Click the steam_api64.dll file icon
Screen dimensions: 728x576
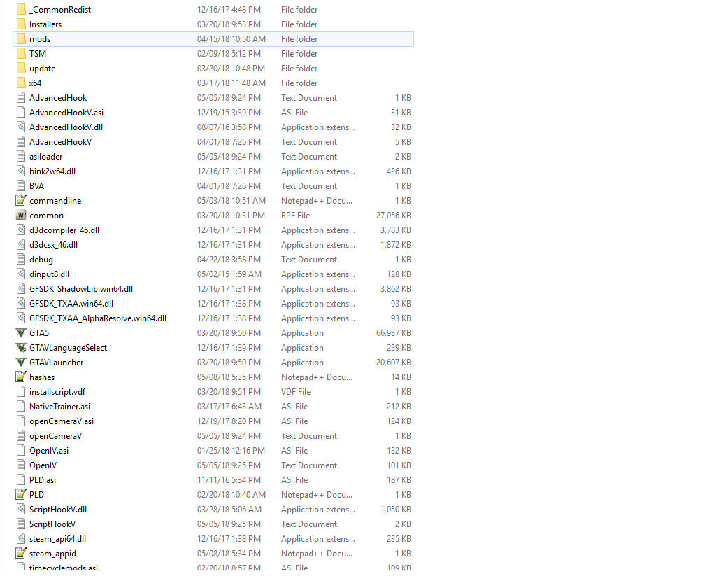(x=21, y=539)
